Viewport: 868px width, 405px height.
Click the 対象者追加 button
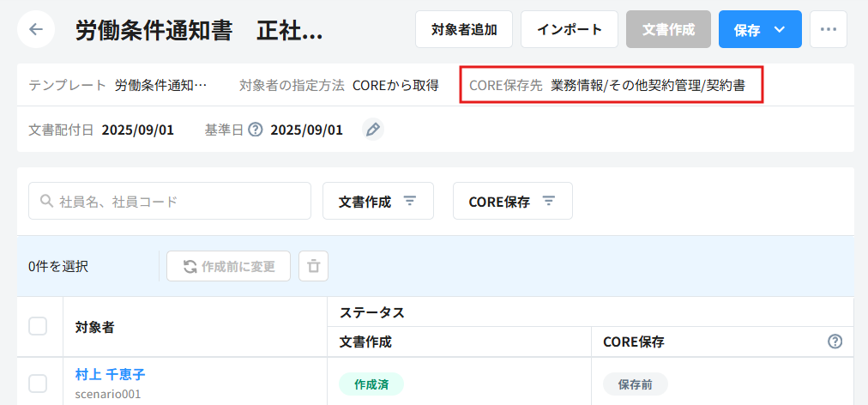click(x=464, y=29)
